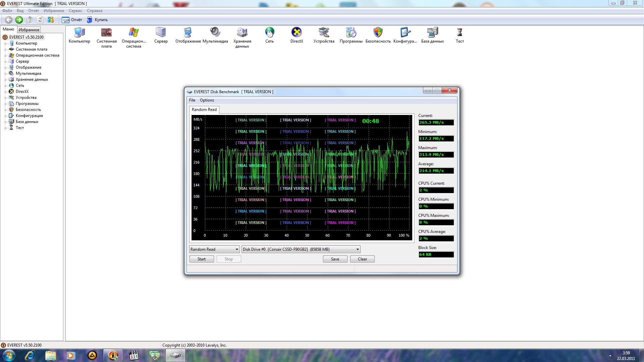Click the Отчёт report toolbar button
The height and width of the screenshot is (362, 644).
click(x=72, y=20)
